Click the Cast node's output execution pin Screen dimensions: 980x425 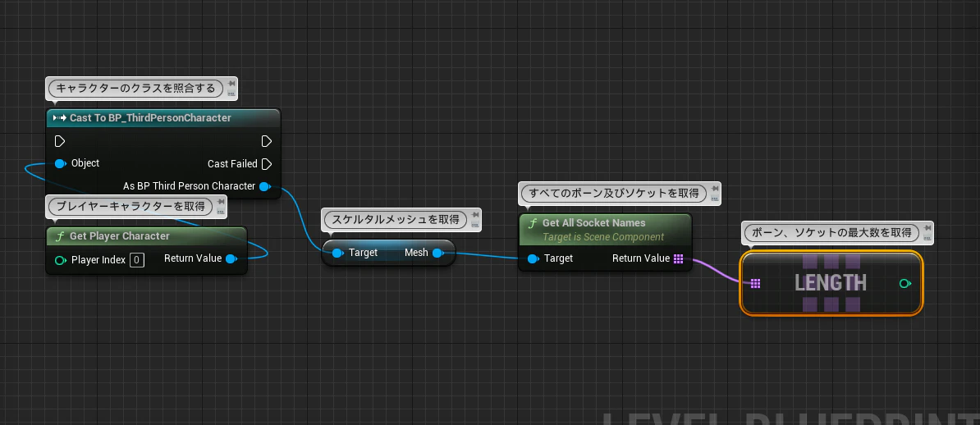coord(266,140)
